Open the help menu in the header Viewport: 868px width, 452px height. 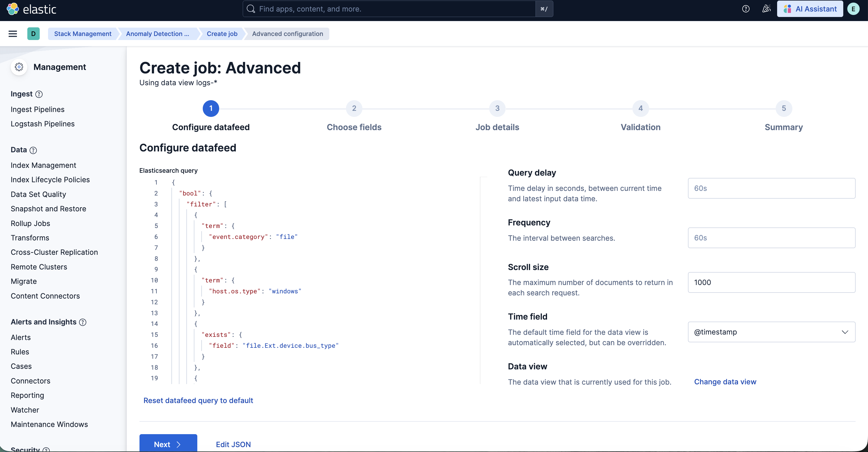click(x=746, y=9)
